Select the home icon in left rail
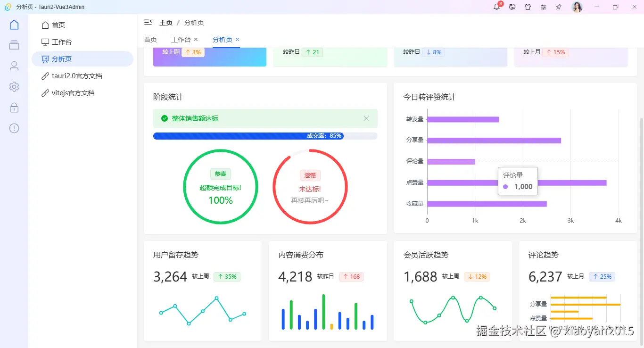 (x=14, y=25)
